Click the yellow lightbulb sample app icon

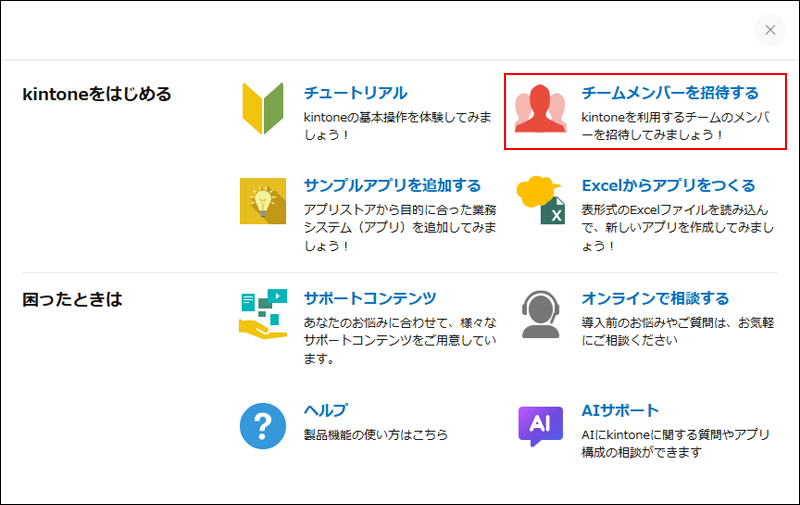click(263, 201)
